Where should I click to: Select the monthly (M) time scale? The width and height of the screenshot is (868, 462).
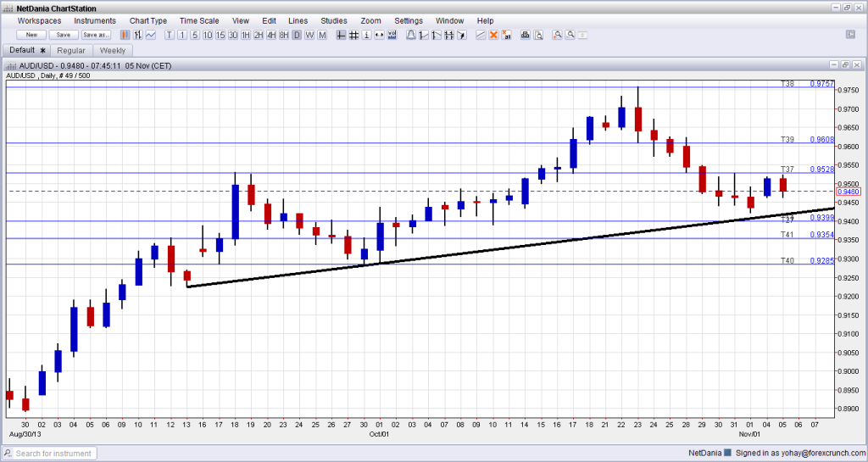322,35
